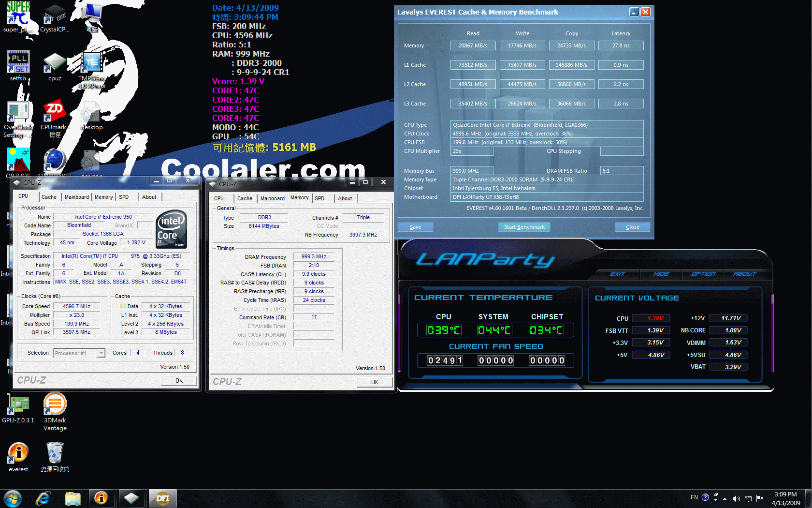Click the Motherboard DFI LANParty UT X58-T3eH8 field
This screenshot has width=812, height=508.
(x=547, y=197)
